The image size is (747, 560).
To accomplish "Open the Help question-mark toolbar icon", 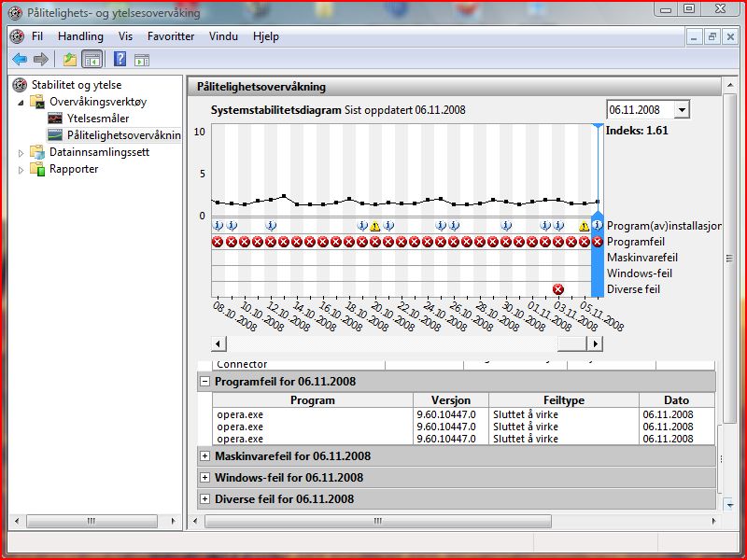I will [120, 60].
